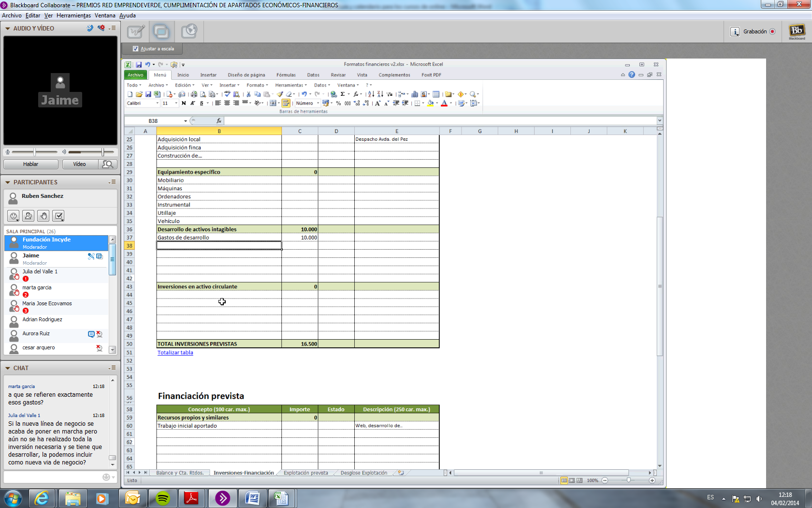
Task: Open Web Tour mode icon
Action: pyautogui.click(x=188, y=32)
